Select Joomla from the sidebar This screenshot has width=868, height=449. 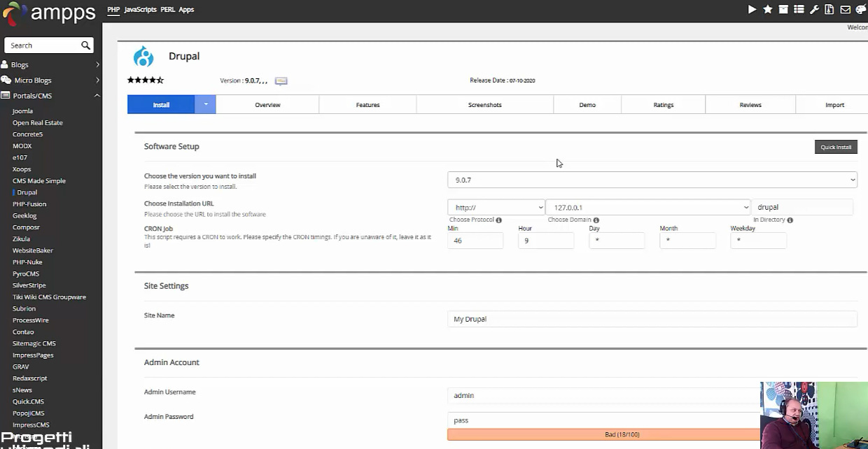tap(22, 111)
